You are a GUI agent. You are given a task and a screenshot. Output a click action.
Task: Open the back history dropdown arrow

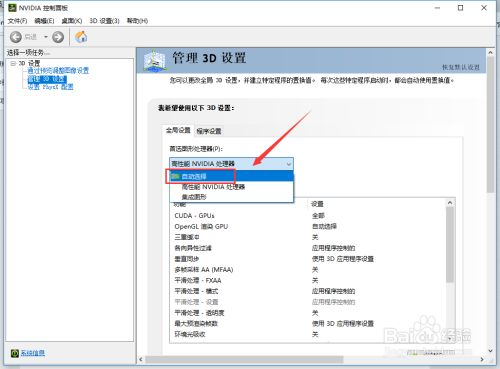coord(46,37)
